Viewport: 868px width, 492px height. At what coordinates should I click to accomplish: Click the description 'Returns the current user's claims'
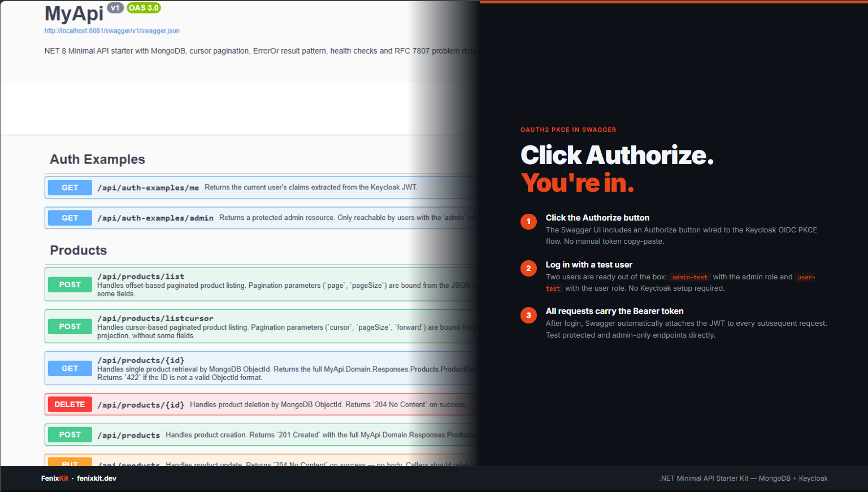pos(311,187)
